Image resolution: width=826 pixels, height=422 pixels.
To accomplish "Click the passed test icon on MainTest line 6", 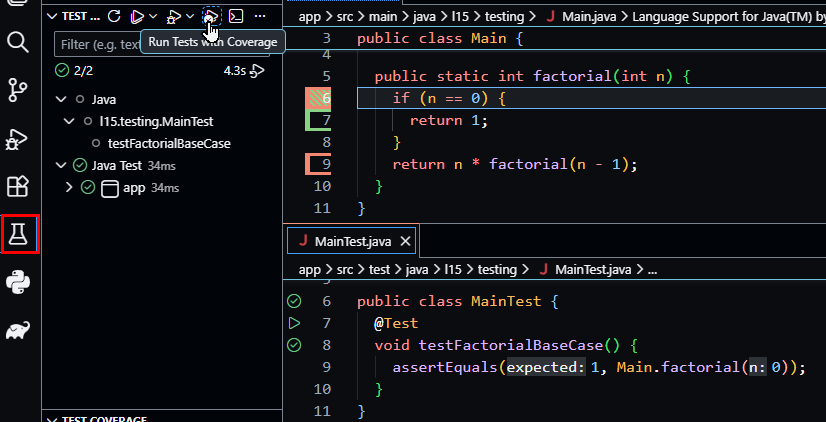I will pos(294,301).
